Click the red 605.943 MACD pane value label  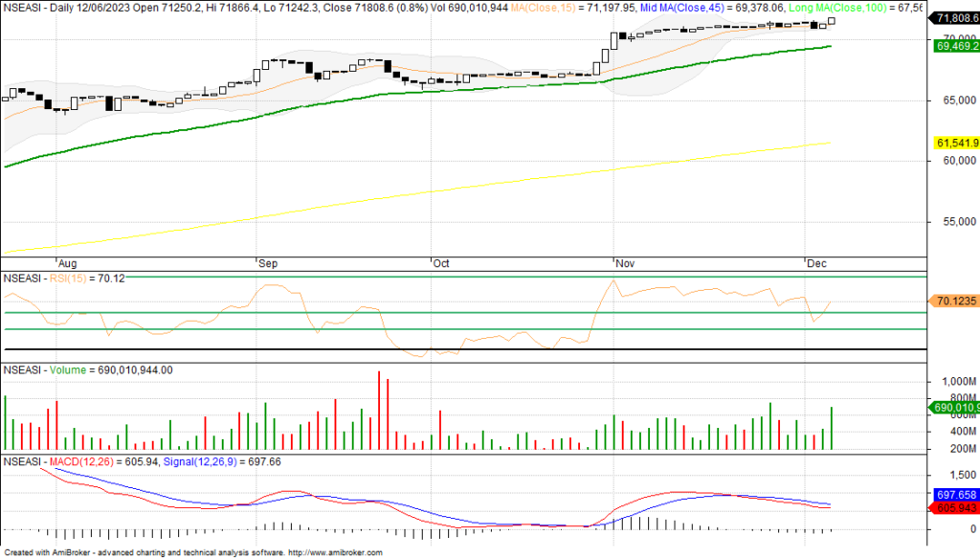click(x=955, y=508)
